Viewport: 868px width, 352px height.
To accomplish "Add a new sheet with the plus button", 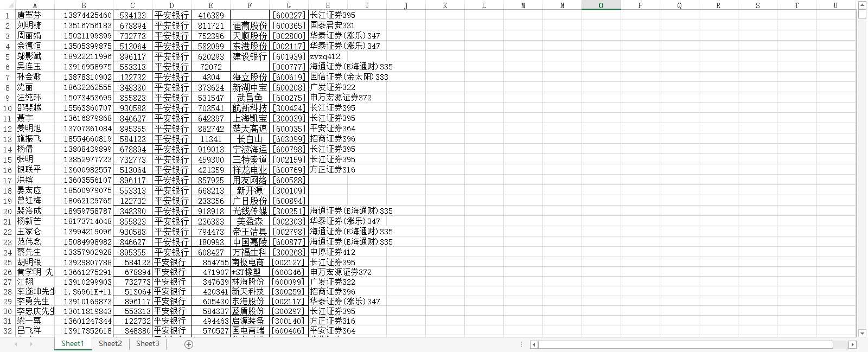I will coord(189,344).
